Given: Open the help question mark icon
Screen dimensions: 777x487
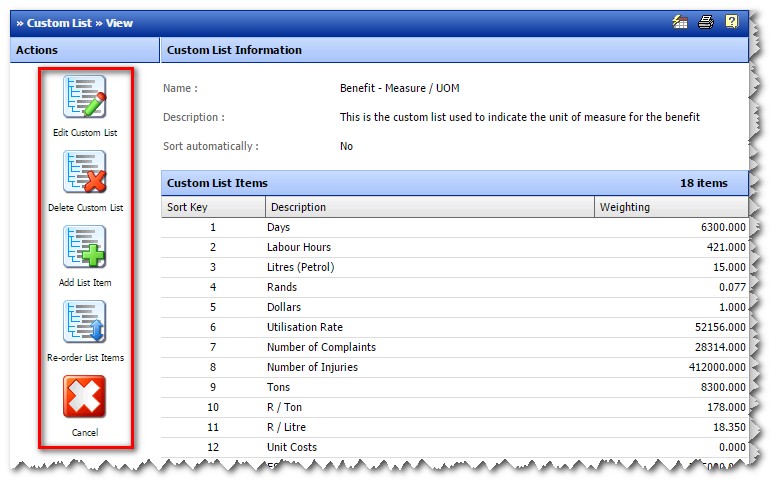Looking at the screenshot, I should 731,22.
